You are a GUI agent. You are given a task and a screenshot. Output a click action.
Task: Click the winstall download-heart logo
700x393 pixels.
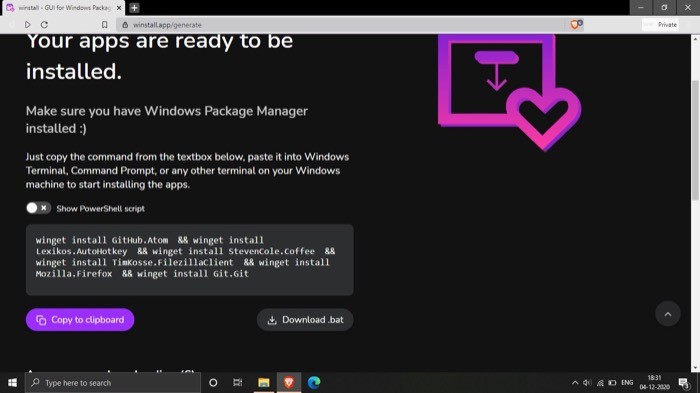[x=509, y=92]
